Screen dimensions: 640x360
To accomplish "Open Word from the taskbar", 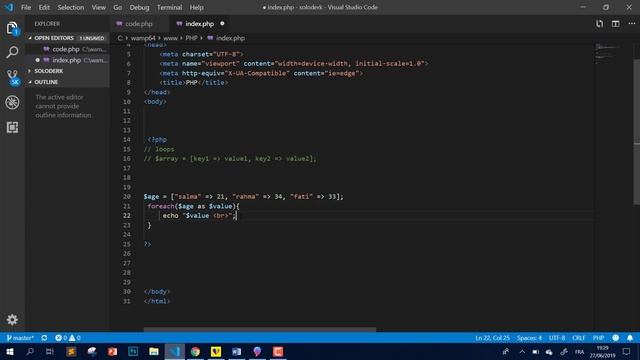I will tap(236, 351).
